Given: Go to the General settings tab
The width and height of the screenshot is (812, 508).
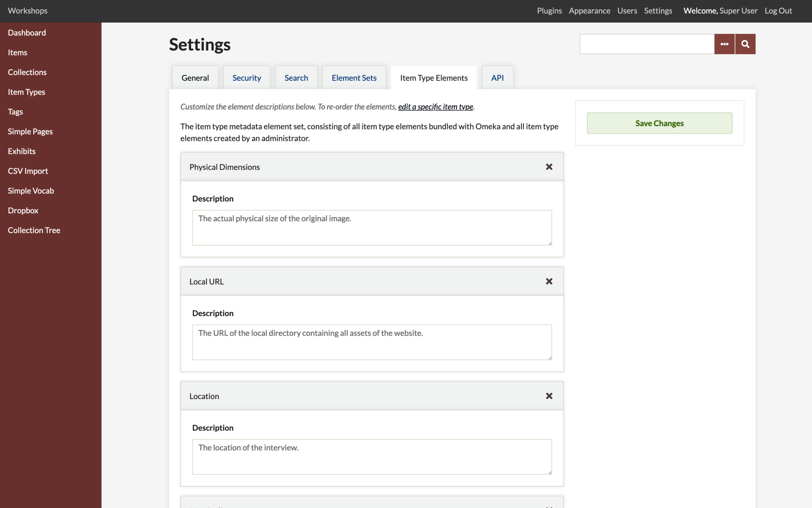Looking at the screenshot, I should coord(195,78).
